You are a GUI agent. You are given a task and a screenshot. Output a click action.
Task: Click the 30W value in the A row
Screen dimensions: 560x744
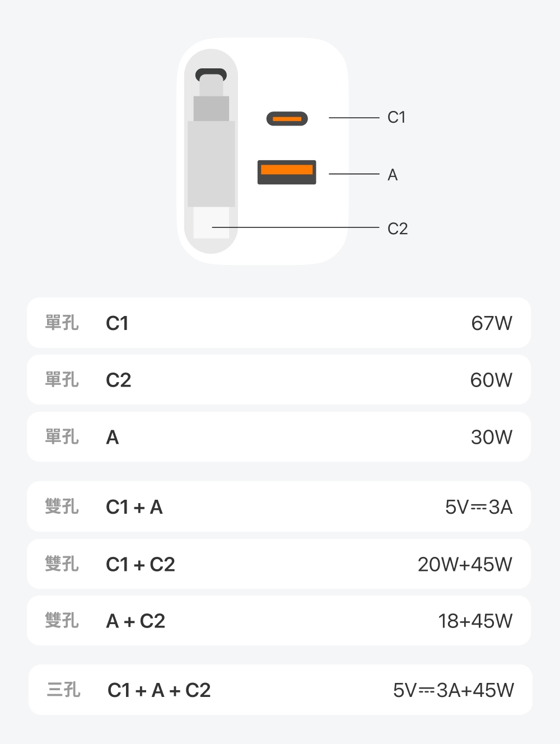491,438
